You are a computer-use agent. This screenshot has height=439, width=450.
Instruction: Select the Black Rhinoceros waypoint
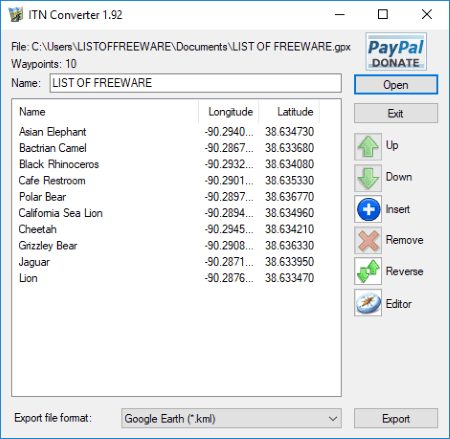point(59,164)
